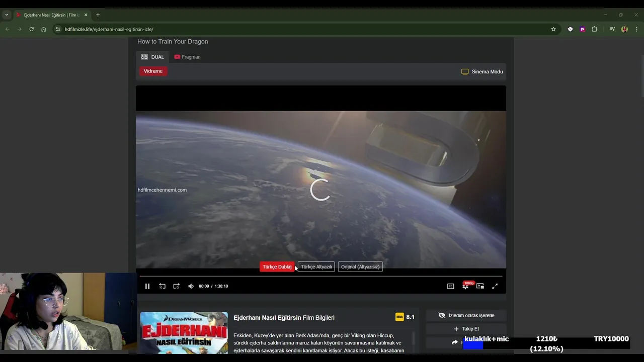Click the 00:09 / 1:38:10 time display

pos(213,286)
